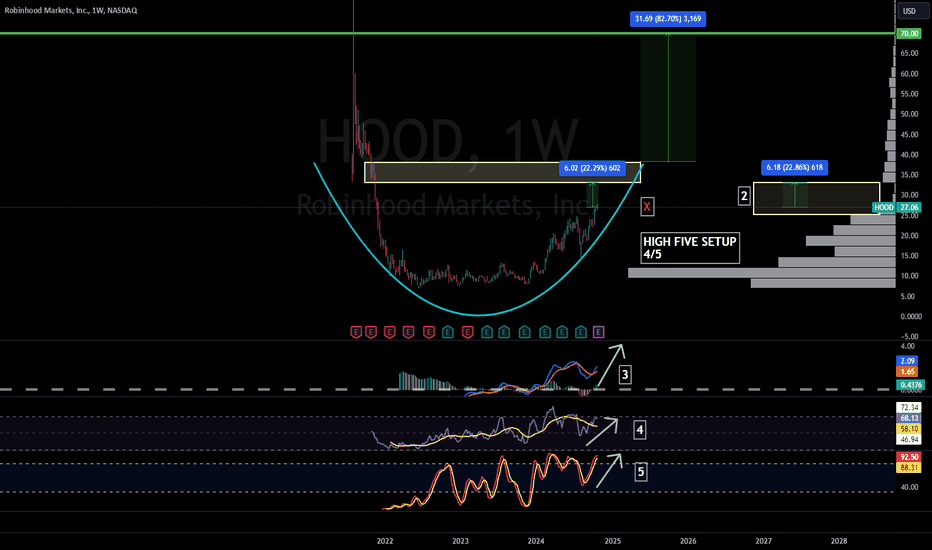Click the yellow RSI average value 58.10
This screenshot has height=550, width=932.
pos(909,429)
